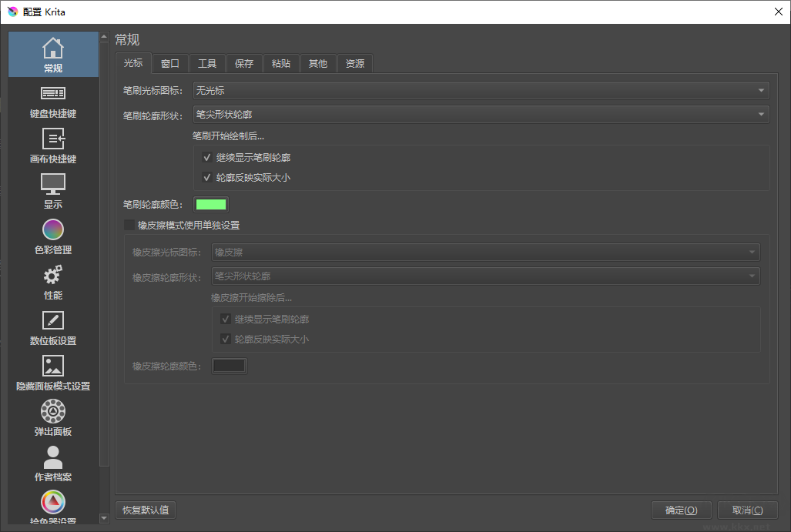
Task: Switch to the 资源 tab
Action: [x=355, y=64]
